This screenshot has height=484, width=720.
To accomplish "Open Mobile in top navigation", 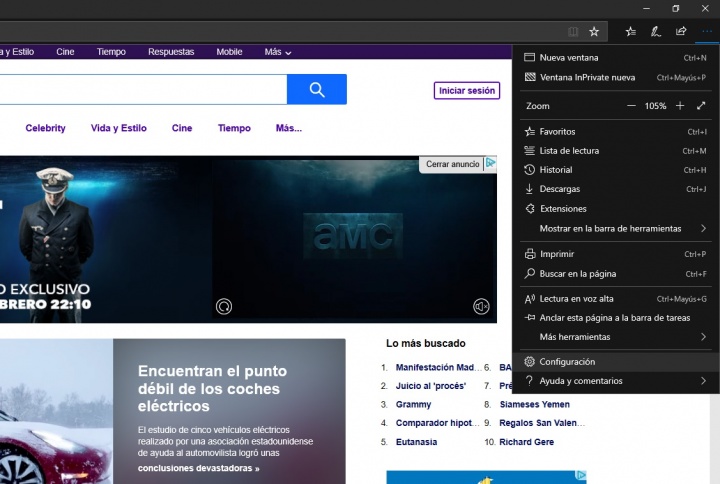I will point(229,52).
